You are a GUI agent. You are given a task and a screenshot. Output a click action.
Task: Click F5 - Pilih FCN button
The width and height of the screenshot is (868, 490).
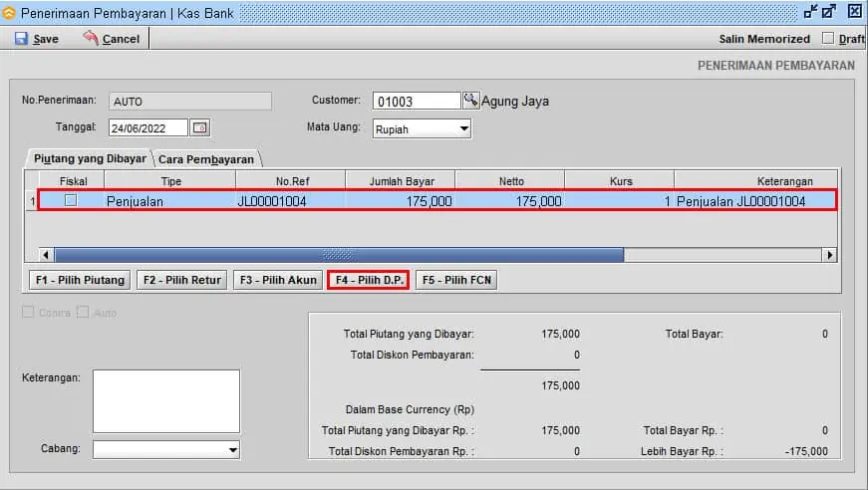pos(456,280)
